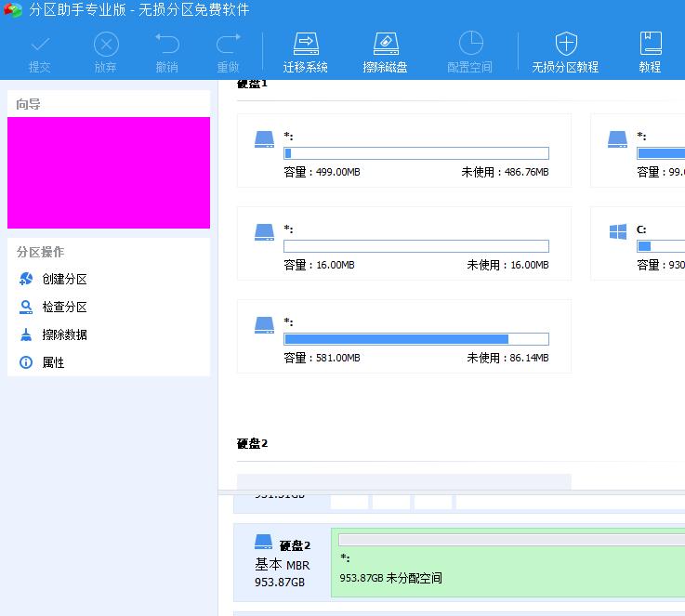Open 属性 properties option

click(x=53, y=362)
